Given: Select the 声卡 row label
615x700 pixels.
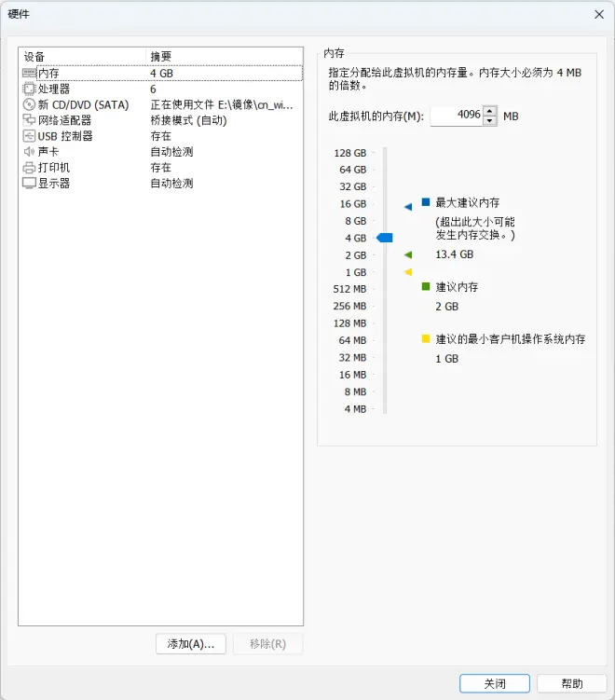Looking at the screenshot, I should [48, 151].
